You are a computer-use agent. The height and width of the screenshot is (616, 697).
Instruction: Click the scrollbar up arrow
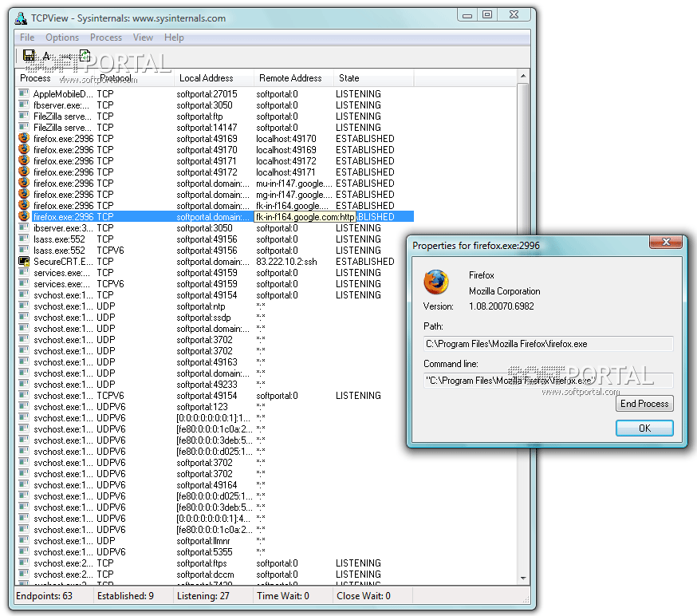[x=523, y=76]
